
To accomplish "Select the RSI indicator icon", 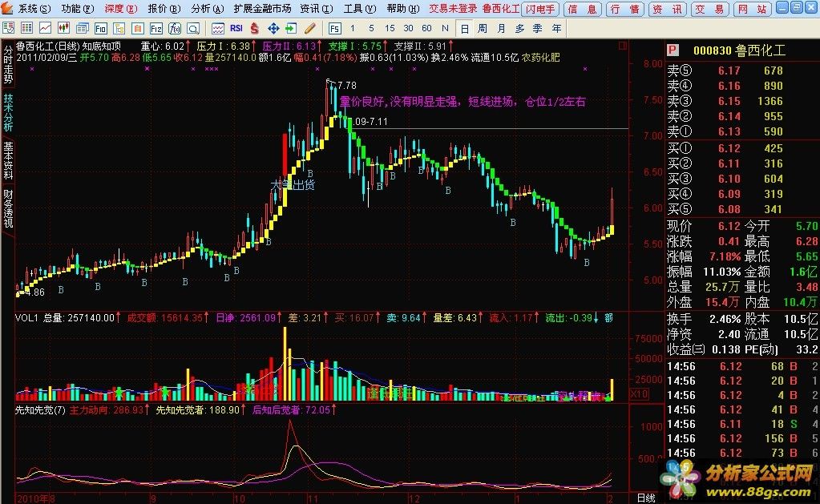I will 236,28.
